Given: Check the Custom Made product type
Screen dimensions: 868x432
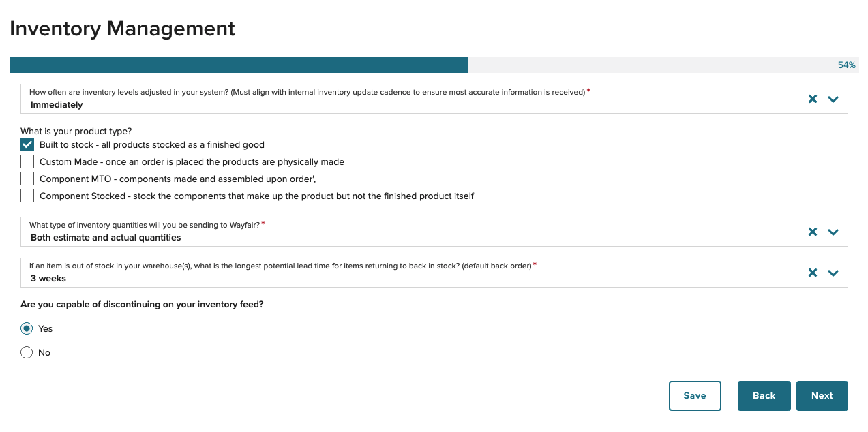Looking at the screenshot, I should click(27, 161).
